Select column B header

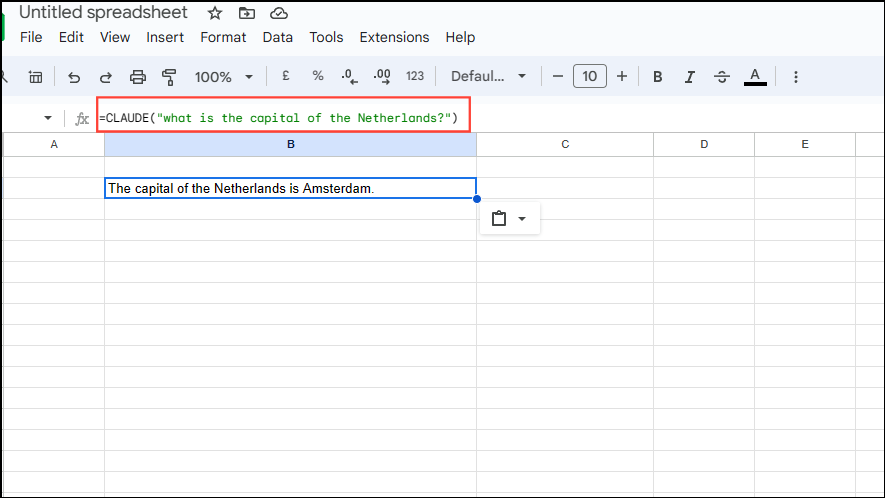coord(291,145)
